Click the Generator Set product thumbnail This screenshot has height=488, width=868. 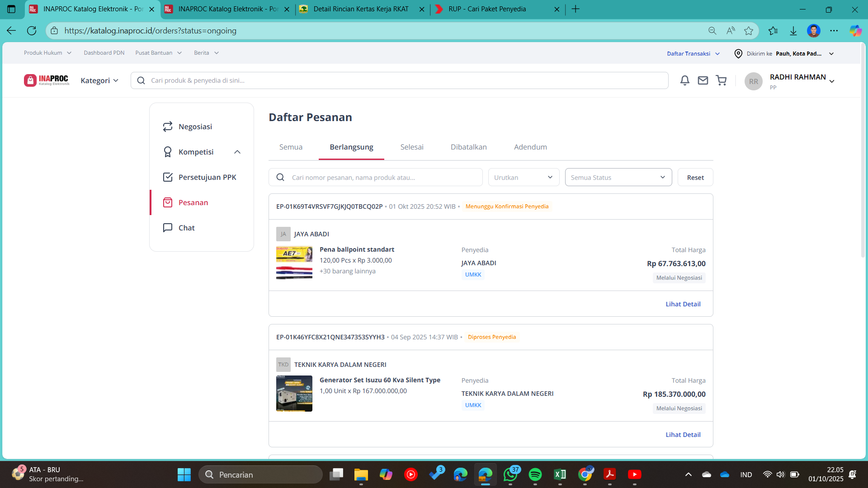(294, 394)
